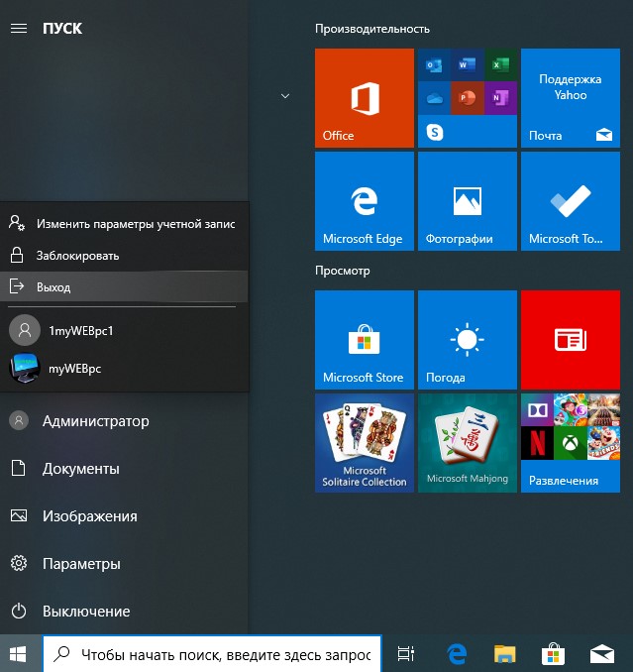Click the taskbar search box

[212, 654]
